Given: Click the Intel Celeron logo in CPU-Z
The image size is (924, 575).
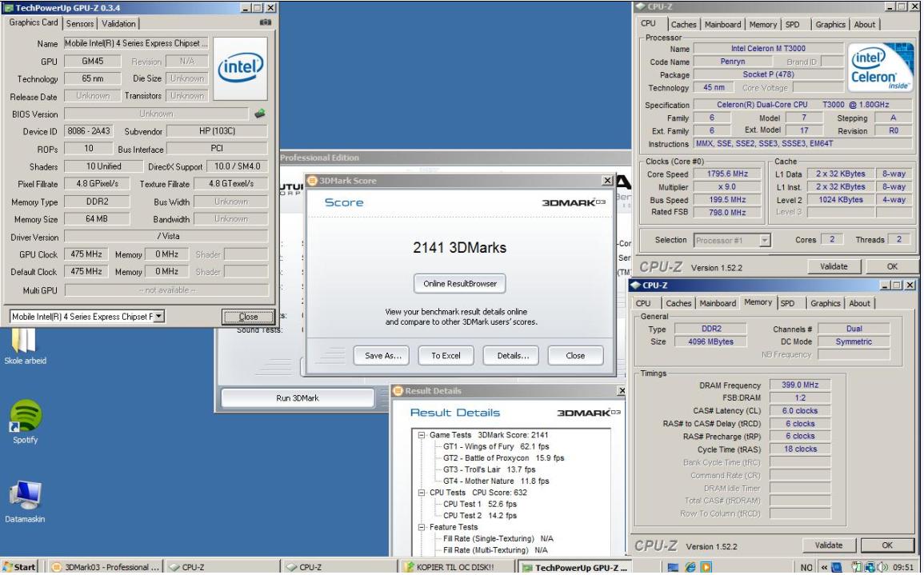Looking at the screenshot, I should (x=881, y=66).
